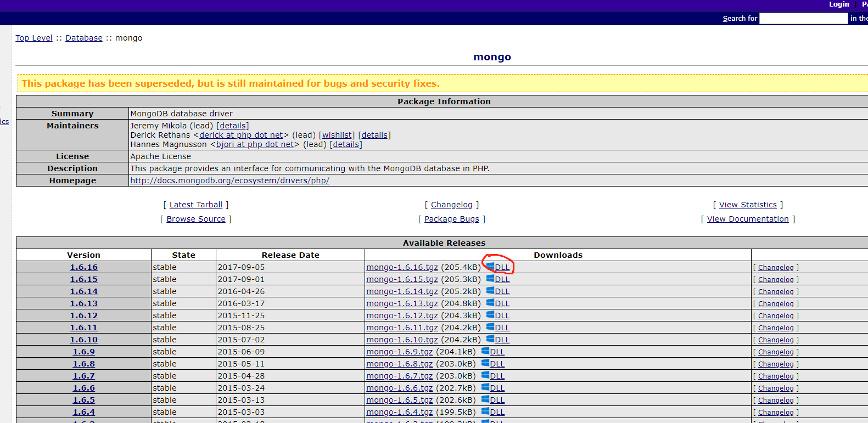868x423 pixels.
Task: Open Browse Source link
Action: pyautogui.click(x=196, y=219)
